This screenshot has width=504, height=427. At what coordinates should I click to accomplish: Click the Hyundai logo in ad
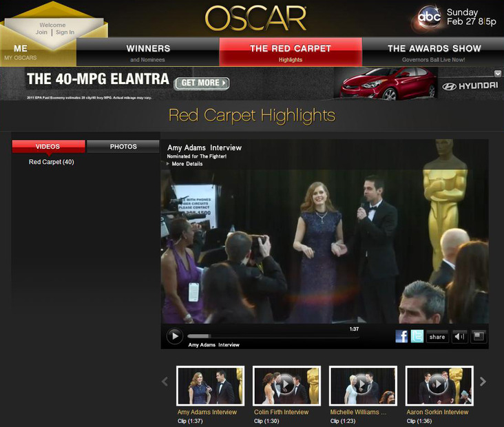(x=470, y=85)
